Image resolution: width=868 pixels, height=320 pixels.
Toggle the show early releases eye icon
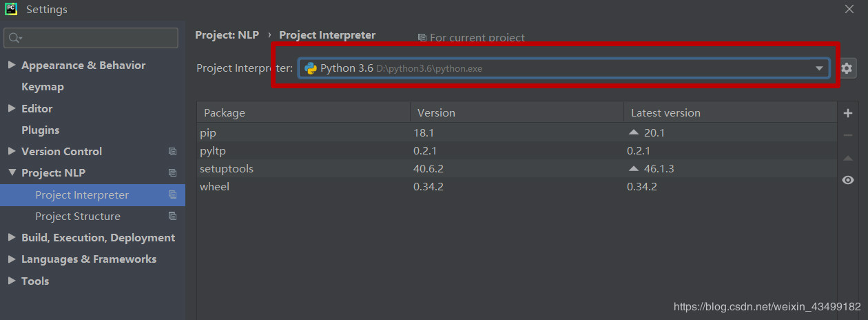[848, 180]
